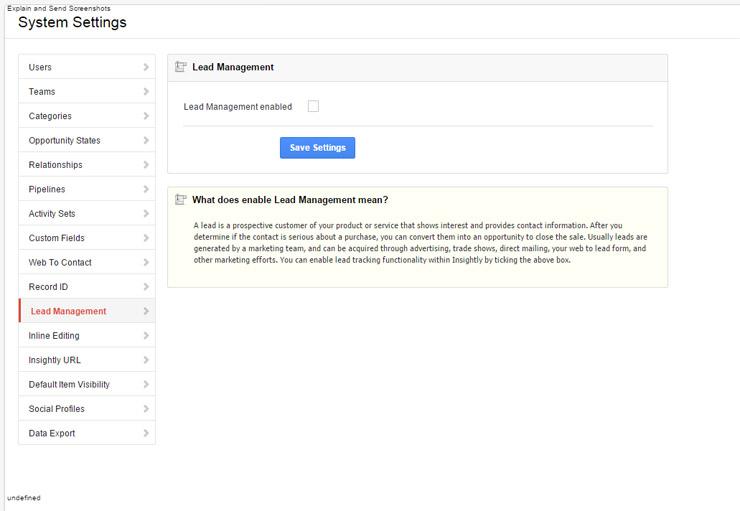Click the arrow icon beside Pipelines

(146, 189)
